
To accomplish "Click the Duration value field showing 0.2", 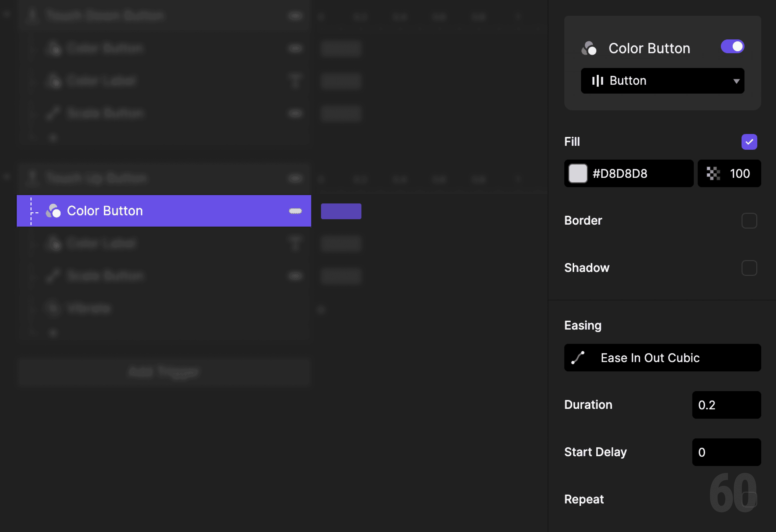I will pos(727,405).
